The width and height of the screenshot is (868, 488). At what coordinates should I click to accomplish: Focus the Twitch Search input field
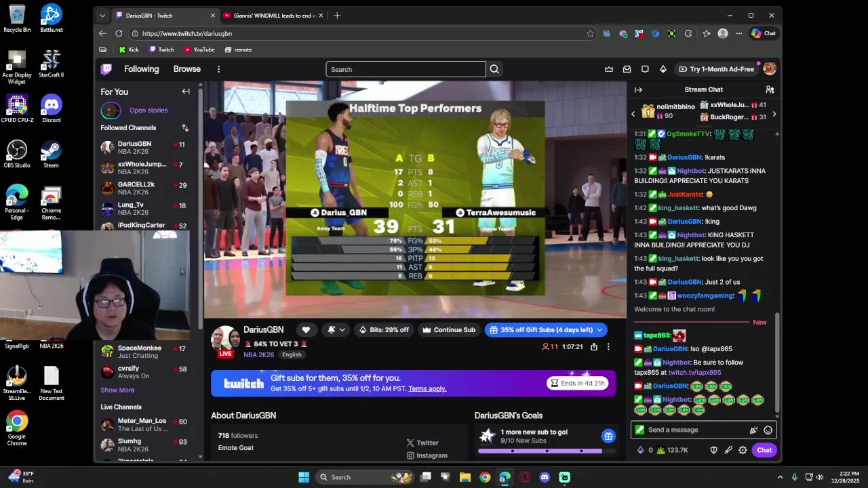point(406,69)
